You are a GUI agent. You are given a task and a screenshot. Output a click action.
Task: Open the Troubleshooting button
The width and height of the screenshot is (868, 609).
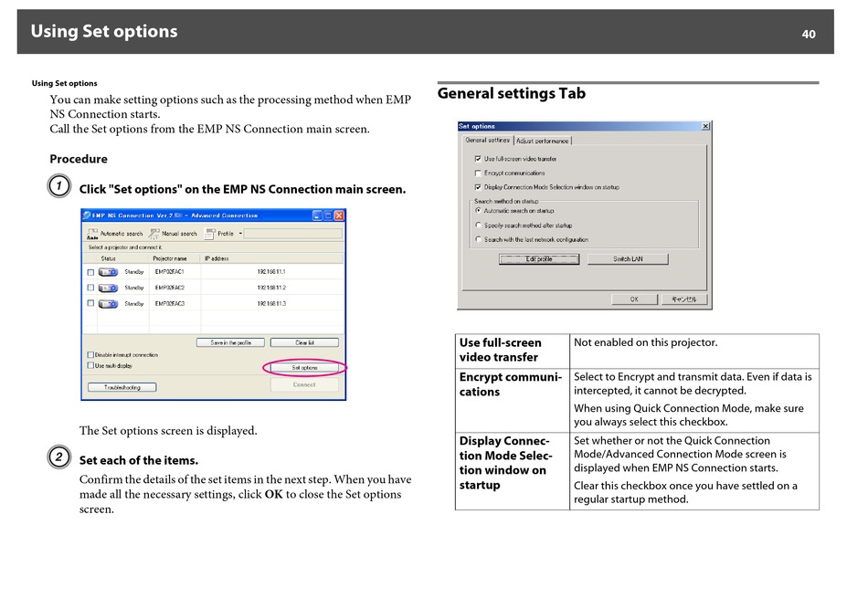[122, 388]
